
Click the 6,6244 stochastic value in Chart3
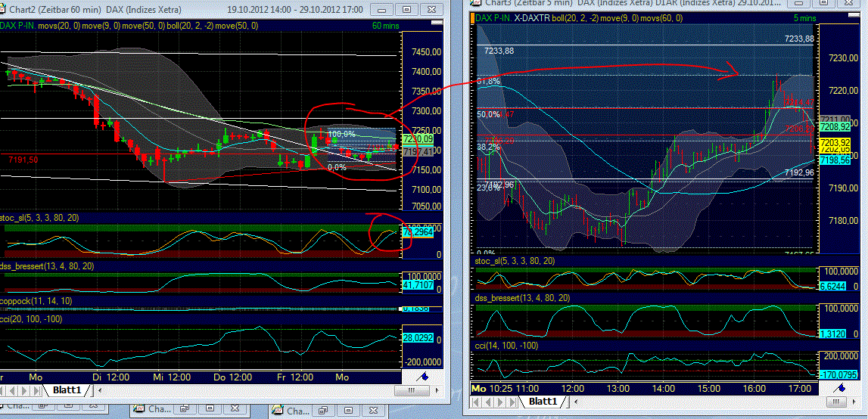click(x=834, y=287)
